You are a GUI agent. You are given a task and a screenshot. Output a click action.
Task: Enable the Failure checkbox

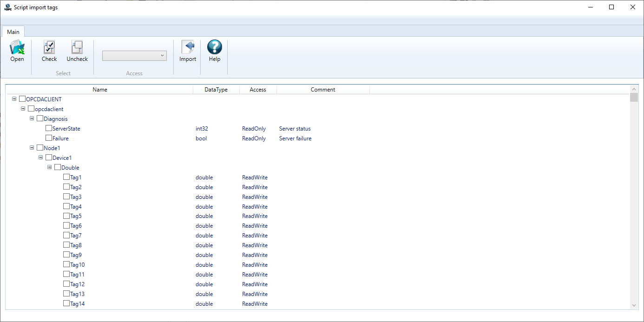coord(49,138)
